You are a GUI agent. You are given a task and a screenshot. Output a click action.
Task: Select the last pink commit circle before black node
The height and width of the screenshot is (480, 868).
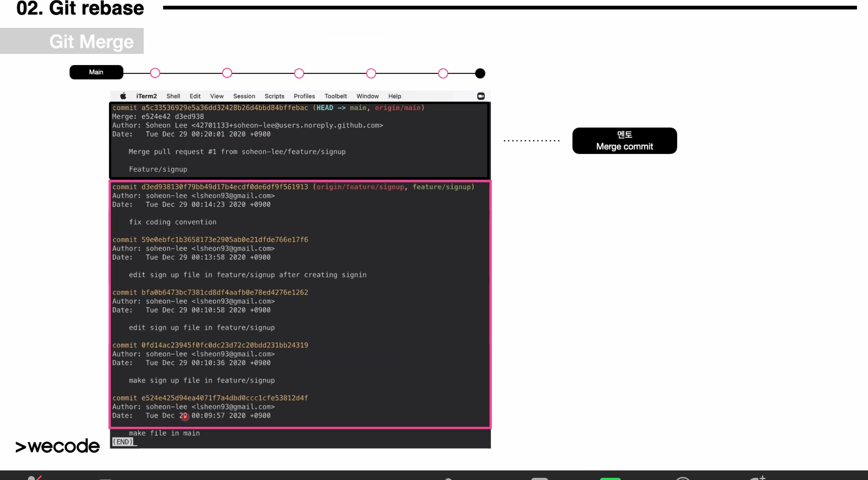(x=443, y=73)
